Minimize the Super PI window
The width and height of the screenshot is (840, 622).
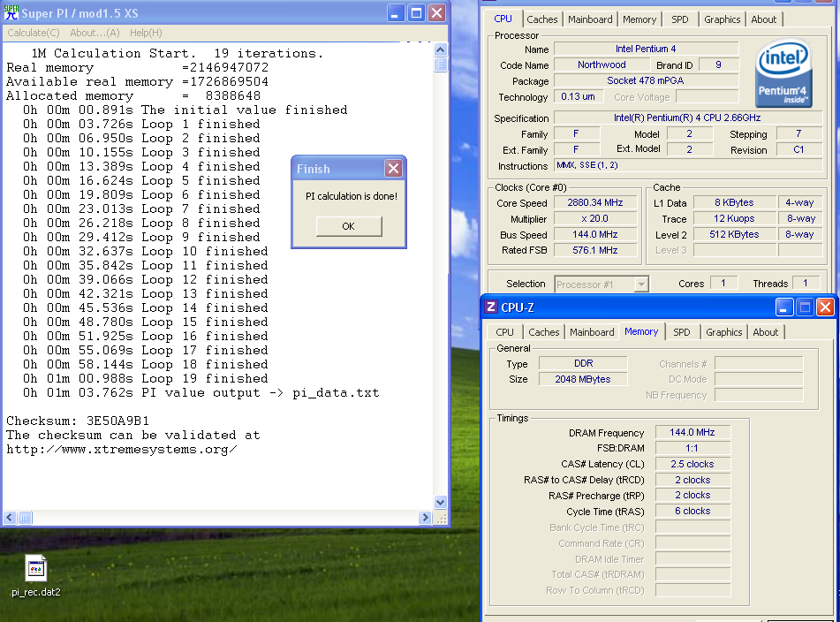point(396,13)
